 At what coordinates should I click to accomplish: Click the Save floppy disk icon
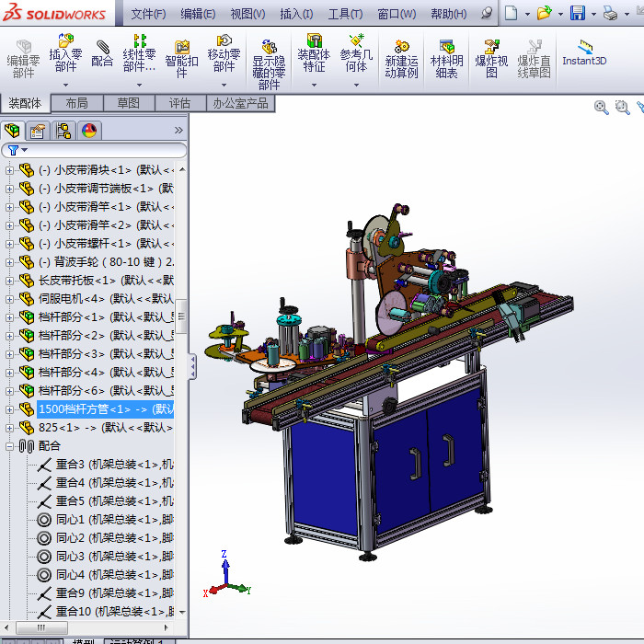click(x=577, y=13)
